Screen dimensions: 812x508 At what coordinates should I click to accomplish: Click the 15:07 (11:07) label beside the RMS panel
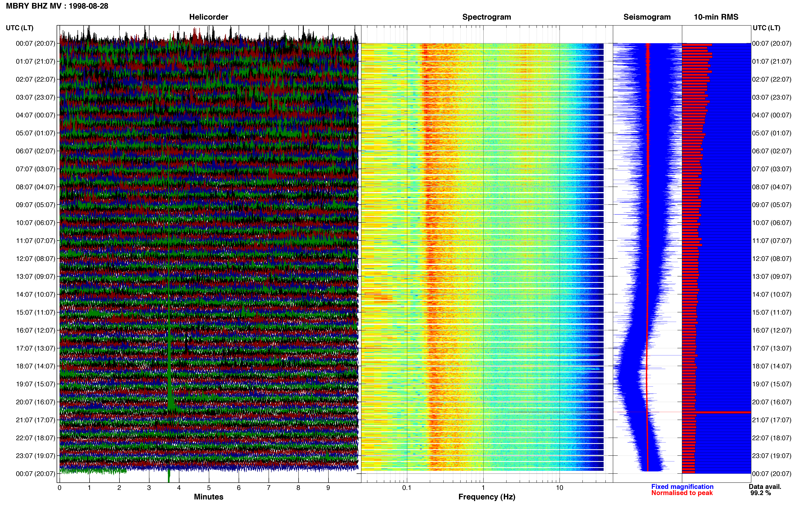pyautogui.click(x=772, y=313)
